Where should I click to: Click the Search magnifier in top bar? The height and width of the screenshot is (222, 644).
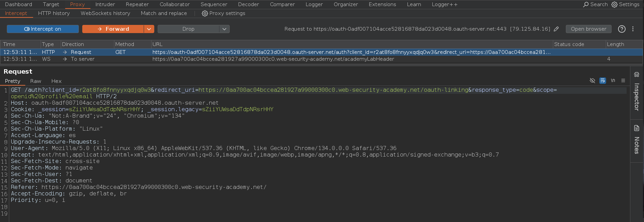tap(586, 4)
